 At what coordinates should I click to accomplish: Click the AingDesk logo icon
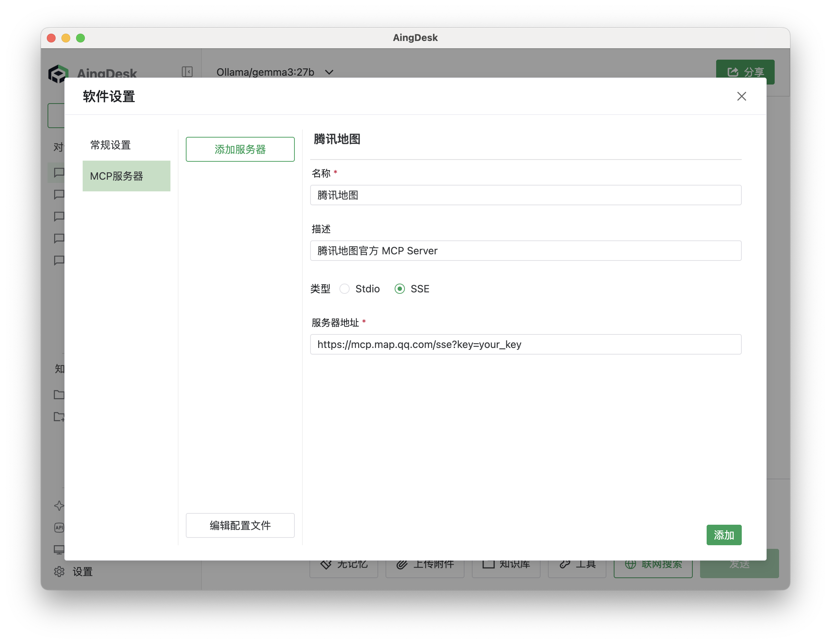coord(58,73)
